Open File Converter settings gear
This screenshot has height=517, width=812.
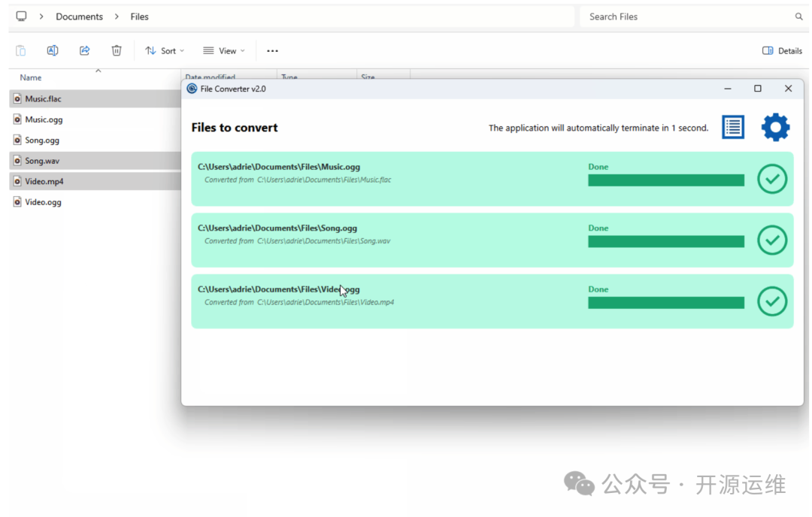click(775, 128)
